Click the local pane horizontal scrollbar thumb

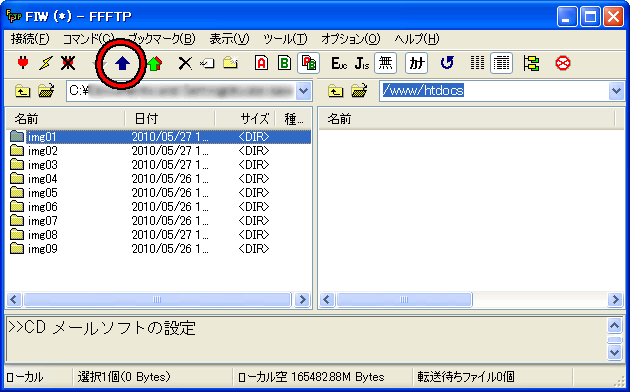[157, 300]
